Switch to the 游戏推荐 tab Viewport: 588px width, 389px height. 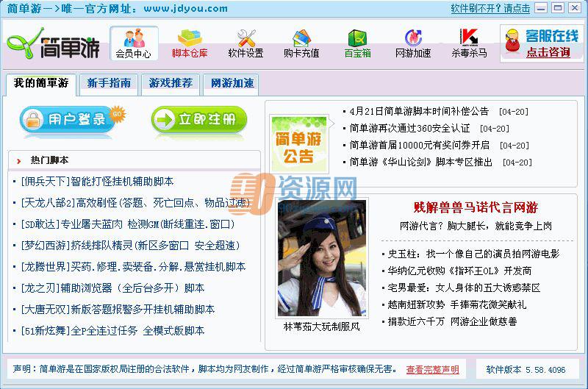pos(171,83)
